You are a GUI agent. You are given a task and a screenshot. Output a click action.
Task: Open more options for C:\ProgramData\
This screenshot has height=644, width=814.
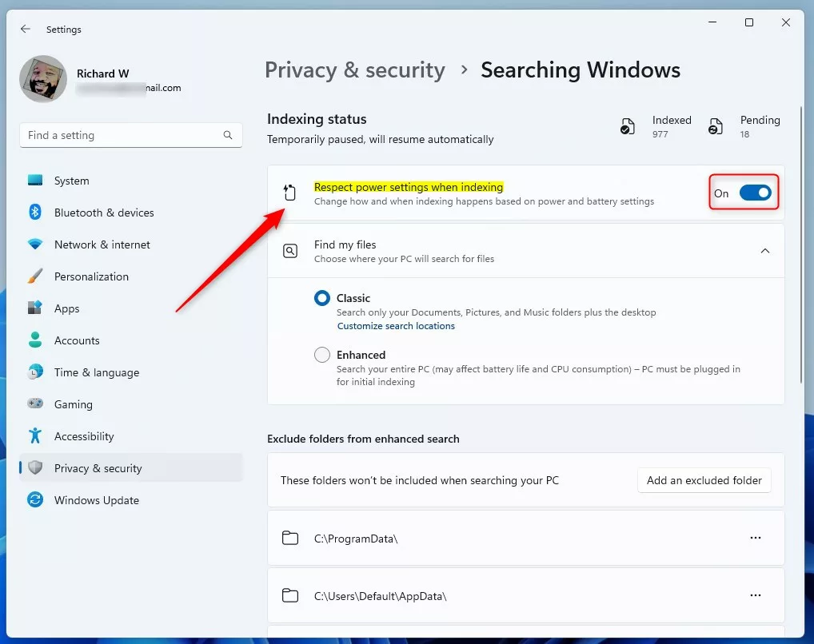click(756, 538)
